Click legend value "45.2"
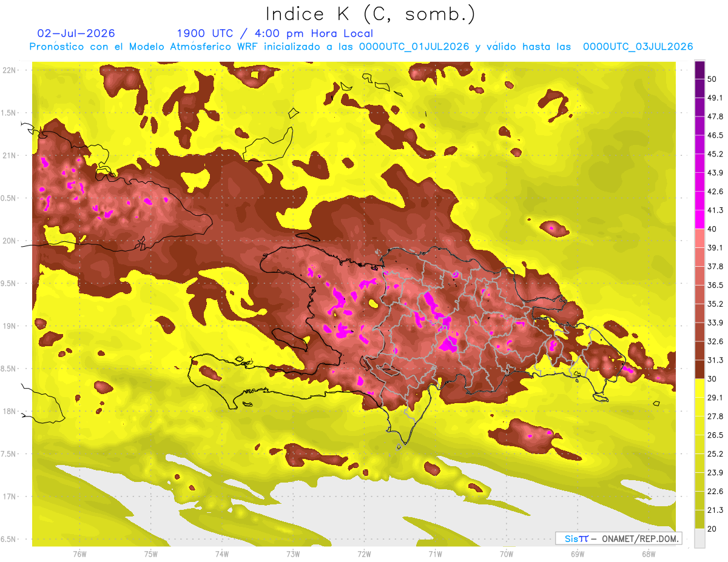Screen dimensions: 728x562 (716, 154)
